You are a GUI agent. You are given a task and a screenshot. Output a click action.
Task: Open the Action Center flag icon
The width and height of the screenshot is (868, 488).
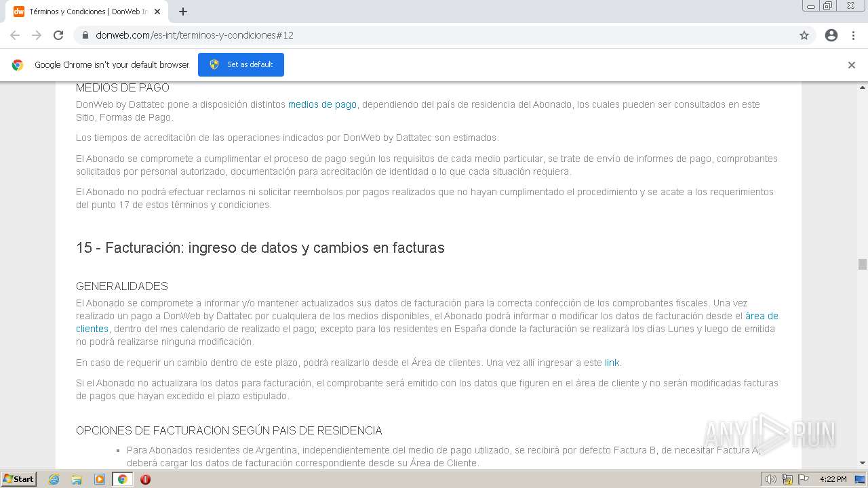coord(804,479)
